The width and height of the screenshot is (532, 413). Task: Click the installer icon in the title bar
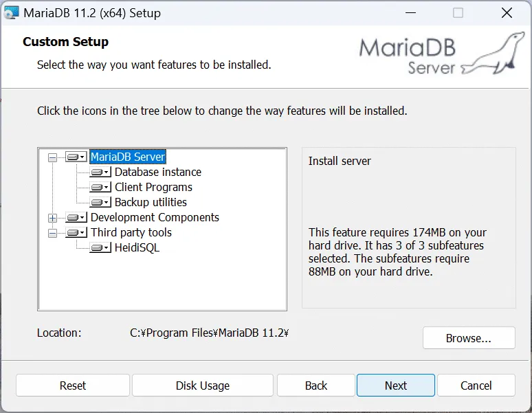click(x=11, y=13)
